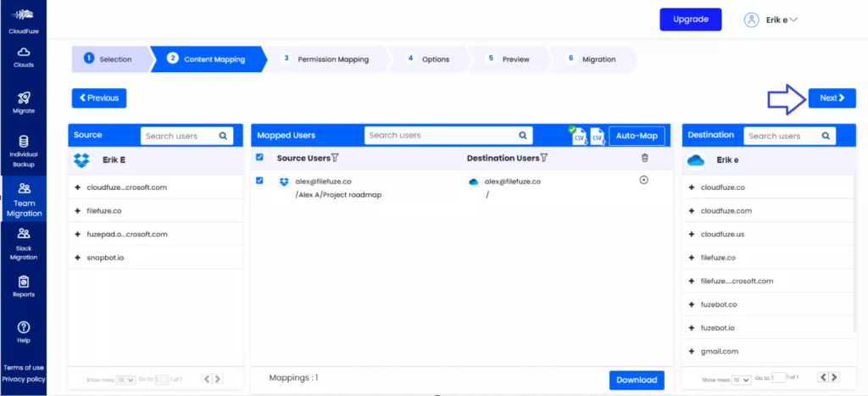Go to Content Mapping step tab
The image size is (868, 396).
(208, 59)
